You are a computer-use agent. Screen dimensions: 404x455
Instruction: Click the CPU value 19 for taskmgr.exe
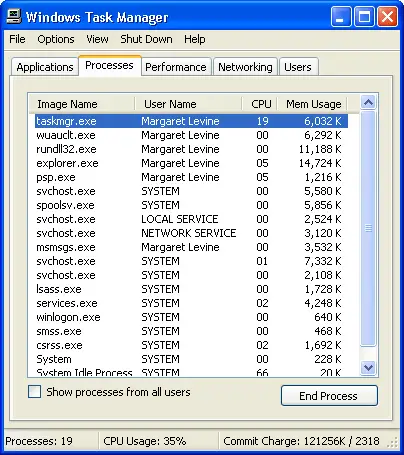tap(262, 121)
